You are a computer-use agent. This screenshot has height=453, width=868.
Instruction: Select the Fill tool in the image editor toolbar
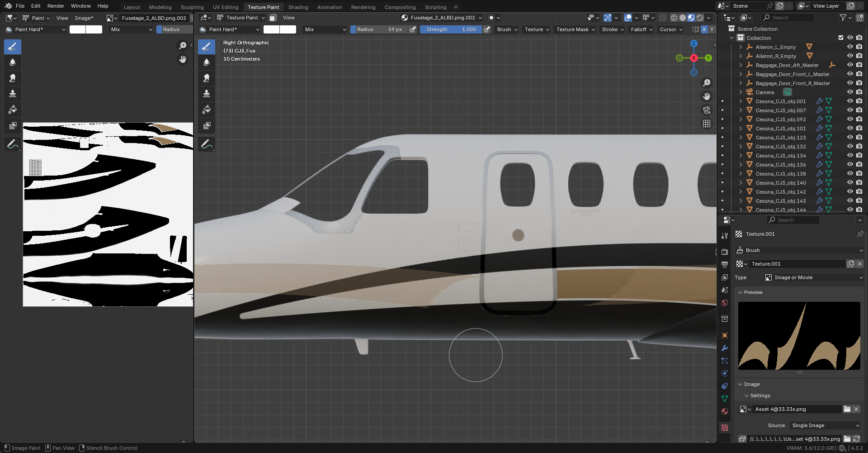coord(13,110)
